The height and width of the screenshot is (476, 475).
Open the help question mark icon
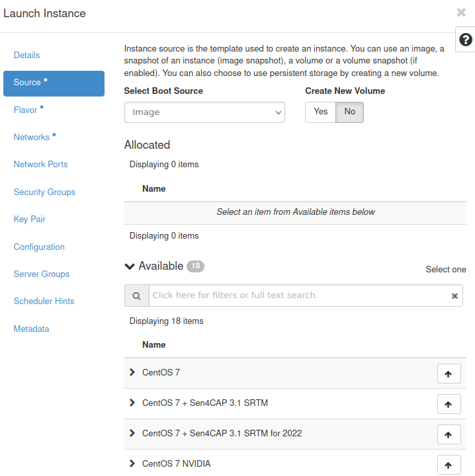[x=465, y=39]
